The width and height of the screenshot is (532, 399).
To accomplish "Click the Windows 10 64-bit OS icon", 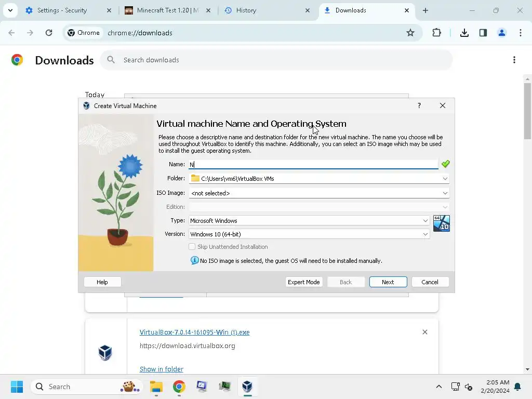I will click(442, 223).
